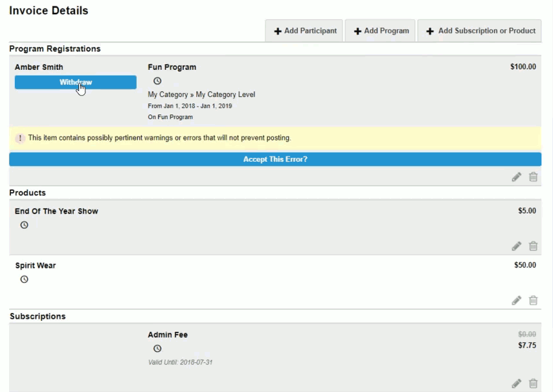Click the Add Participant button

(304, 30)
